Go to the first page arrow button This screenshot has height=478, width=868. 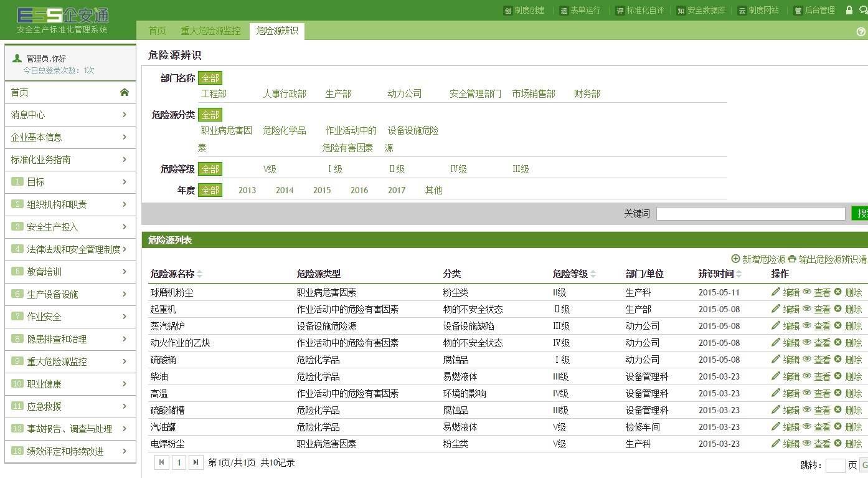[x=162, y=462]
